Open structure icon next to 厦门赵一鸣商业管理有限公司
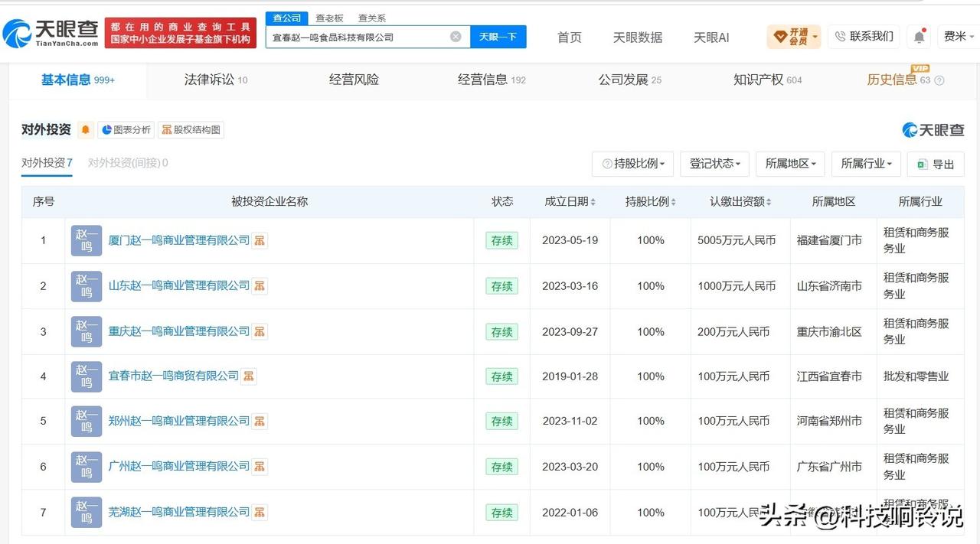 (260, 240)
